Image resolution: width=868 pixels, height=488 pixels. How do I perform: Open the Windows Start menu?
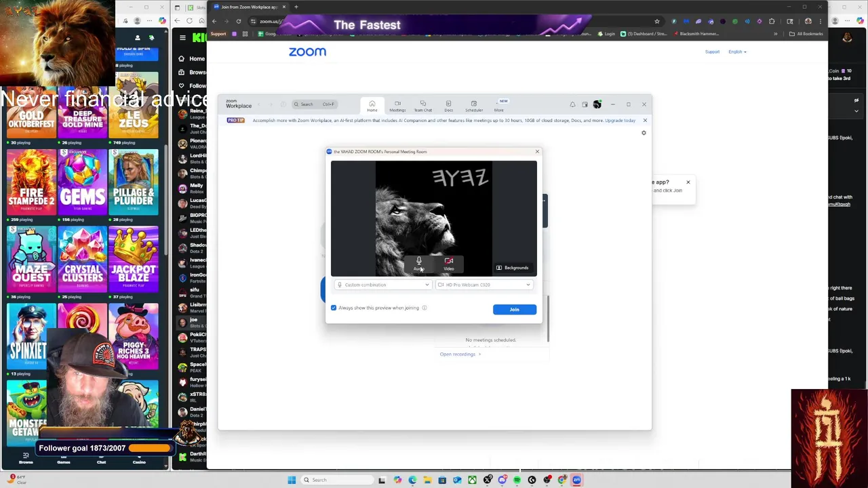(x=292, y=480)
